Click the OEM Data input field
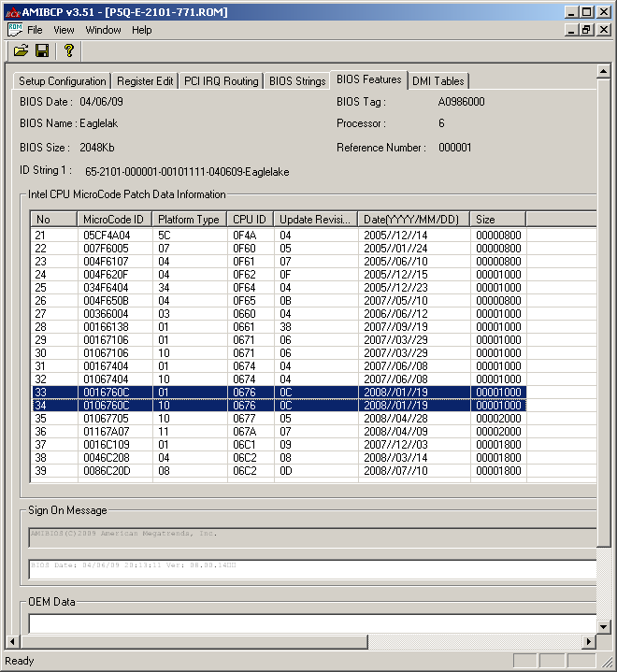 click(312, 623)
